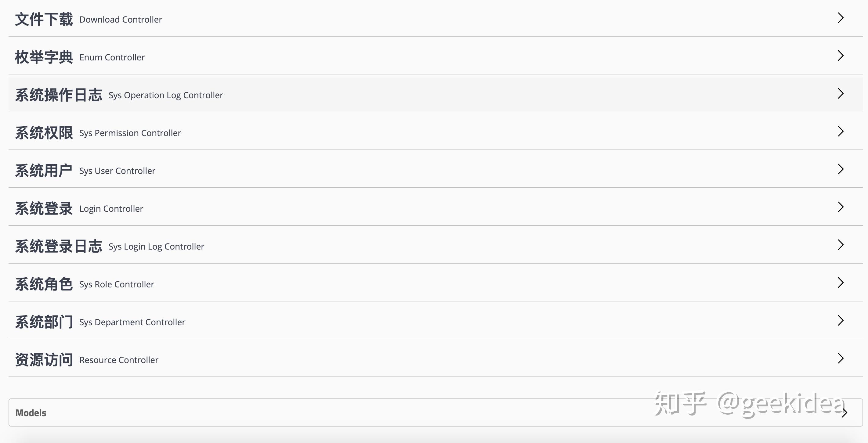Click chevron for Sys Operation Log Controller

841,93
